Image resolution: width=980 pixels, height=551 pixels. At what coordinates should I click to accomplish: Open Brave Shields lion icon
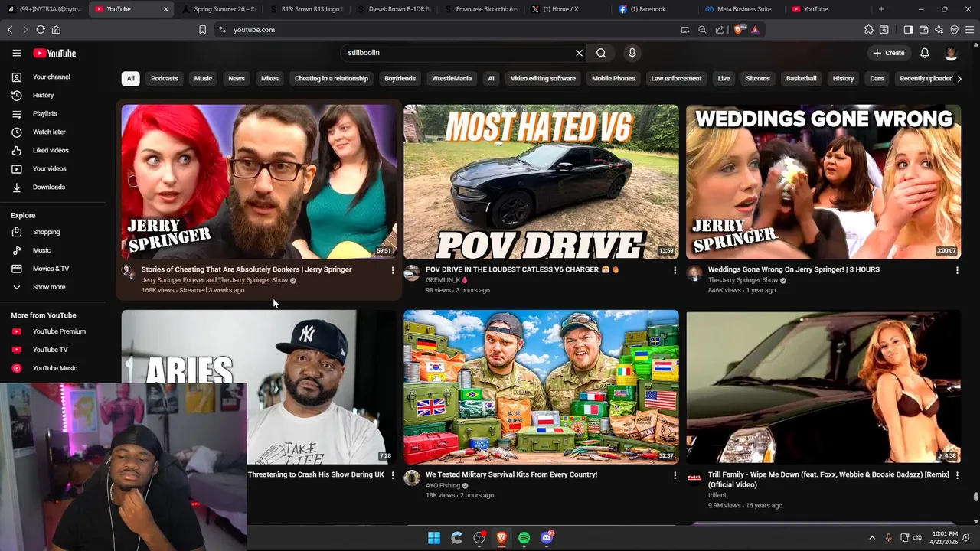click(x=738, y=29)
